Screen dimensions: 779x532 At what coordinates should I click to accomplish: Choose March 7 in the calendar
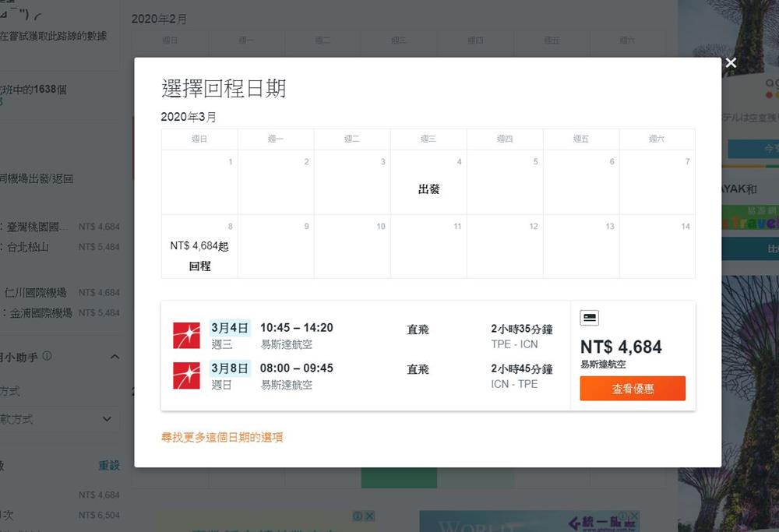pos(657,182)
